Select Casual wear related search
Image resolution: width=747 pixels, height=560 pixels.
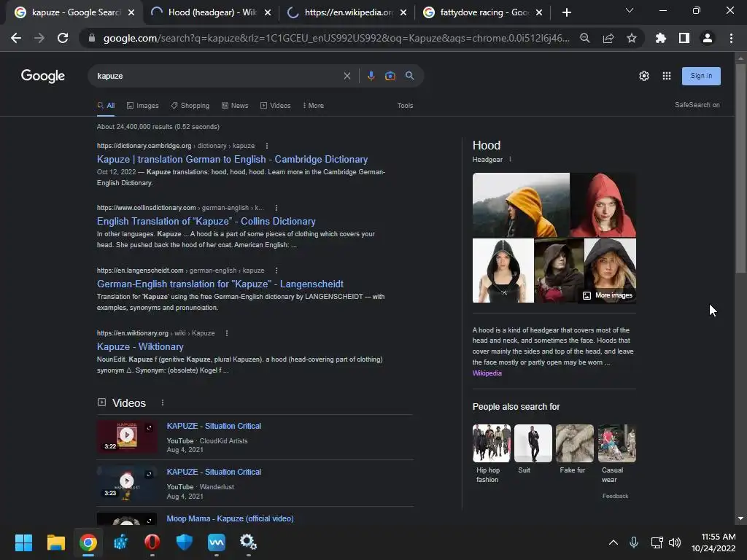(x=616, y=454)
